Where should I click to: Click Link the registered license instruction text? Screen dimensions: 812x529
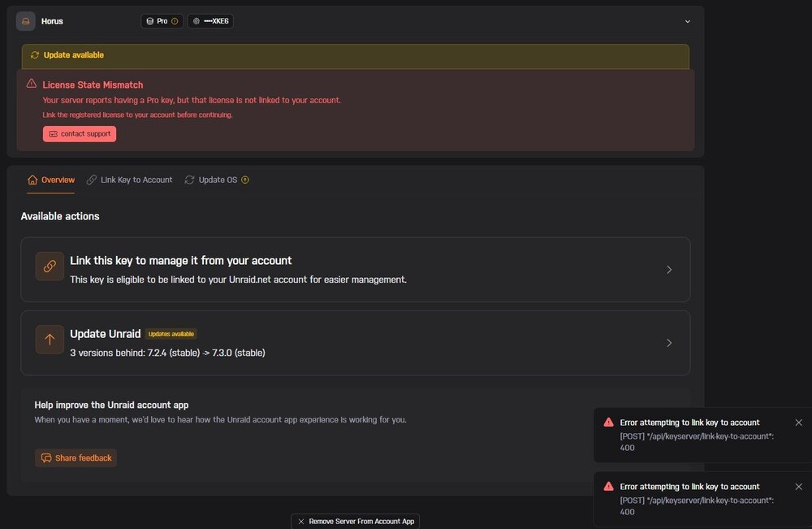coord(137,115)
